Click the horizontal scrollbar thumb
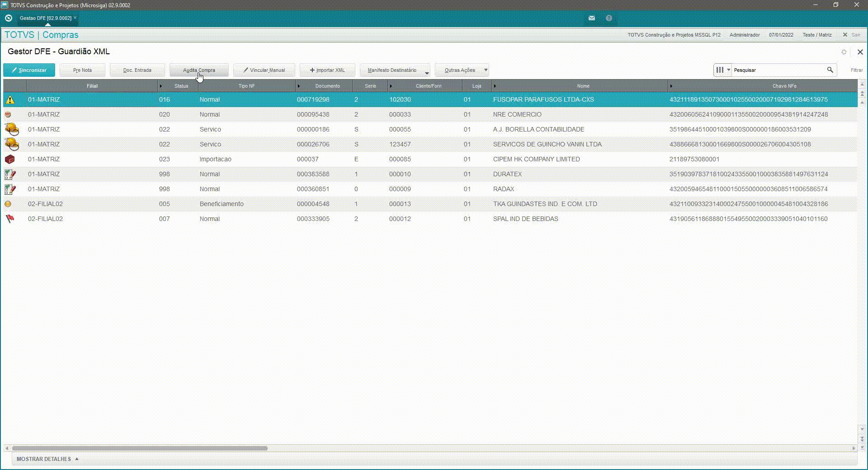 coord(140,448)
